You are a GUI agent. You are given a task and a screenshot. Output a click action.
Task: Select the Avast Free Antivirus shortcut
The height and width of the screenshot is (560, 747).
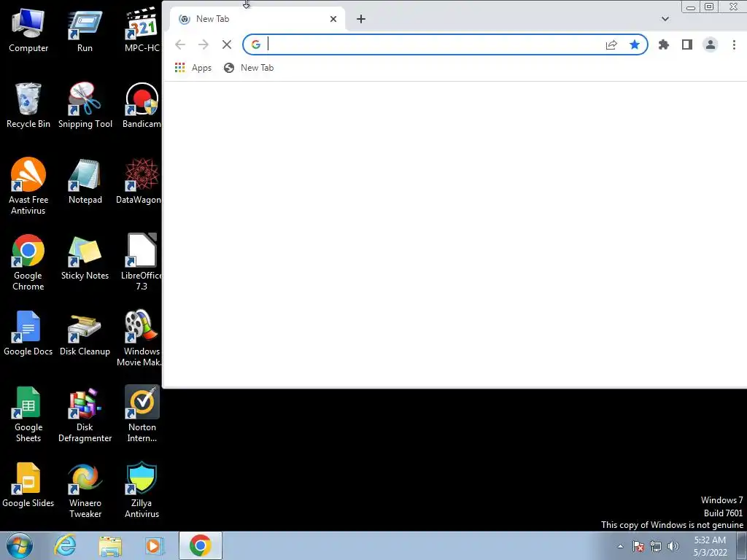[28, 186]
